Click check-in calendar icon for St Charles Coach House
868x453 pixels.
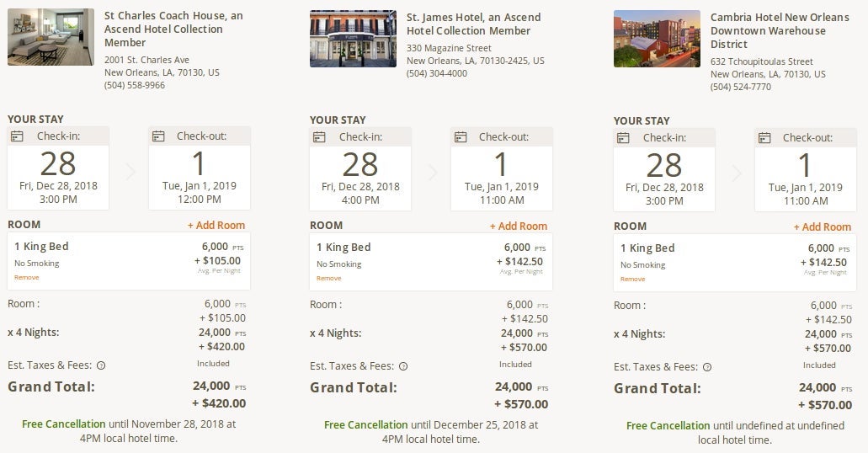[17, 136]
